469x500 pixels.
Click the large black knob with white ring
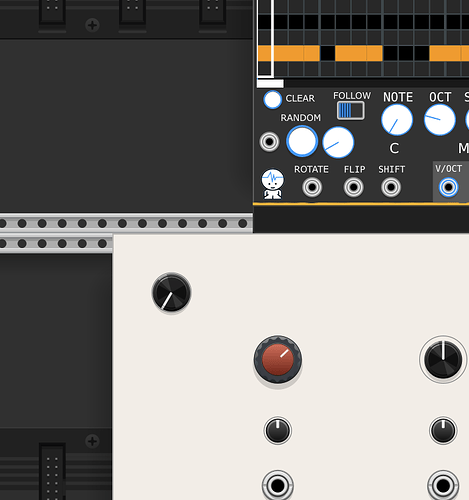(443, 359)
